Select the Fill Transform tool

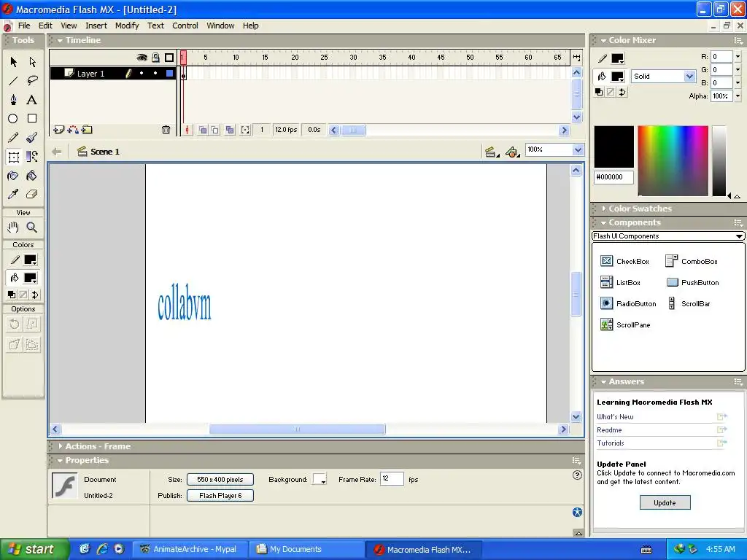tap(32, 157)
